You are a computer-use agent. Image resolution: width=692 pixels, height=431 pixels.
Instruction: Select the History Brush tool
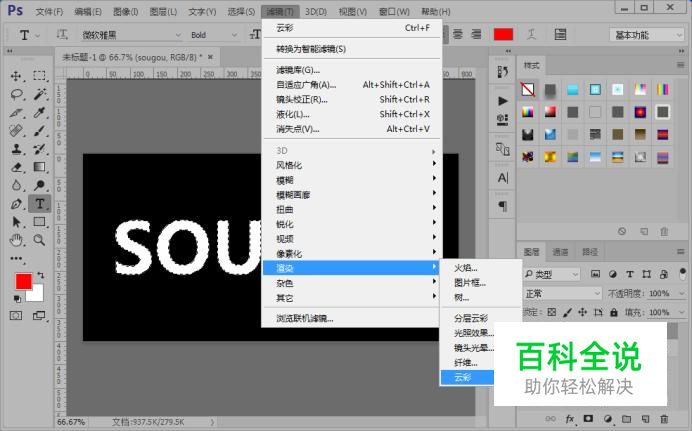39,149
